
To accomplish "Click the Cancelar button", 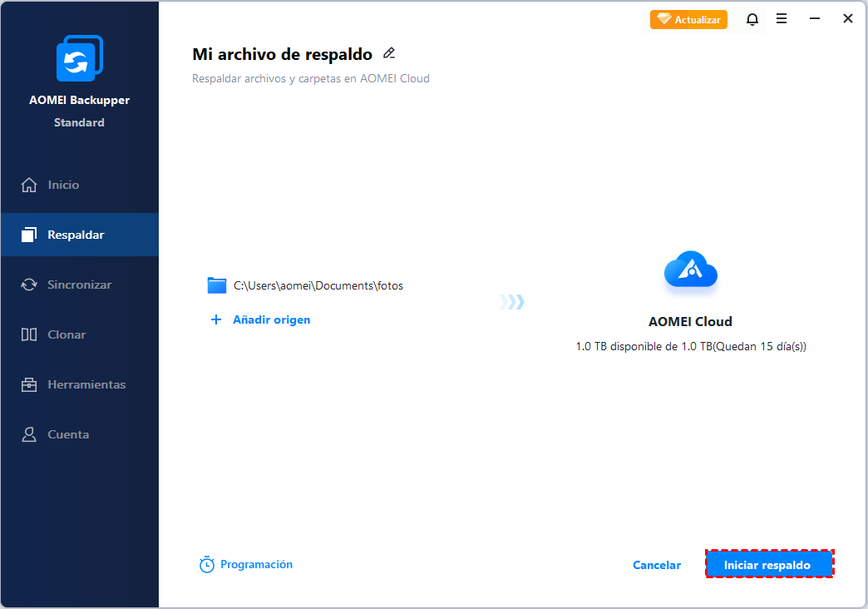I will pyautogui.click(x=657, y=565).
